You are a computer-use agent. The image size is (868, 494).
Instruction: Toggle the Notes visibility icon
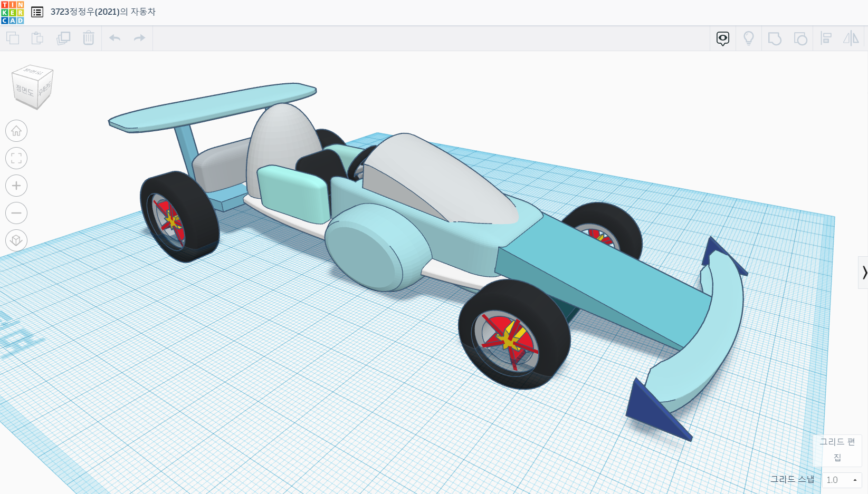(x=723, y=38)
